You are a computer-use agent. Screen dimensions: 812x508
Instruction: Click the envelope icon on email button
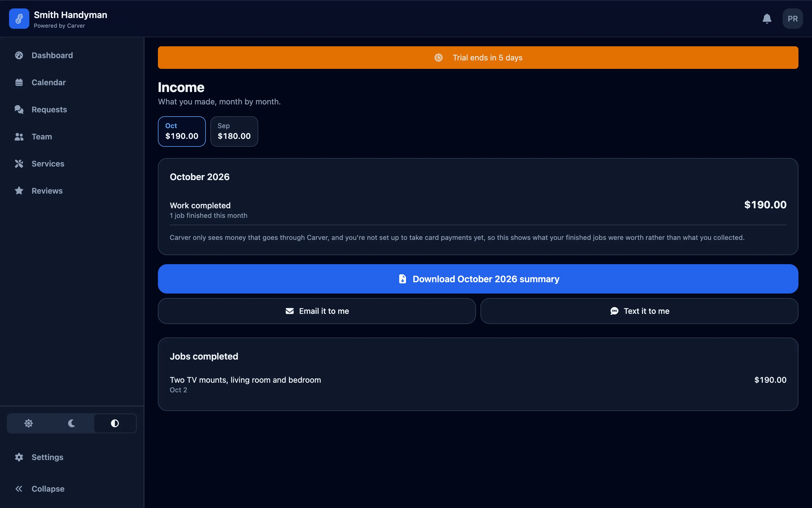click(290, 311)
